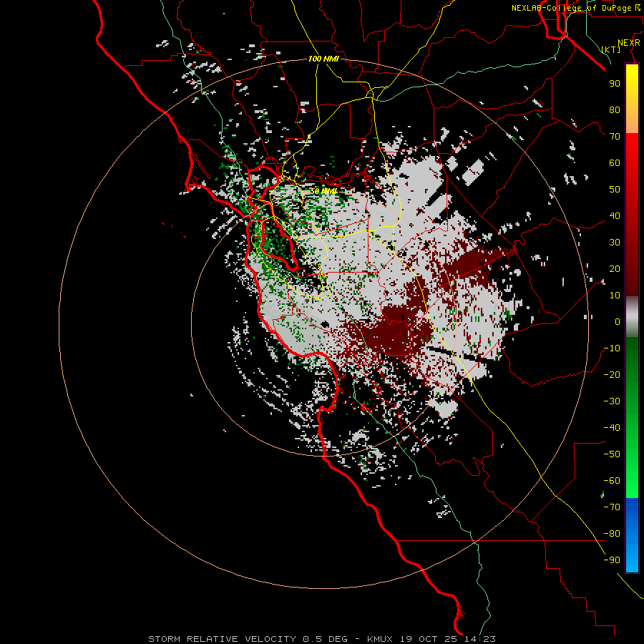644x644 pixels.
Task: Click the 20 value on velocity scale
Action: coord(615,269)
